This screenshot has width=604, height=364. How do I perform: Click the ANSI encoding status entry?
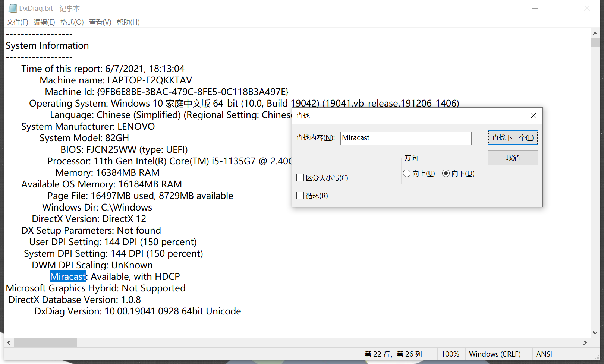click(544, 354)
